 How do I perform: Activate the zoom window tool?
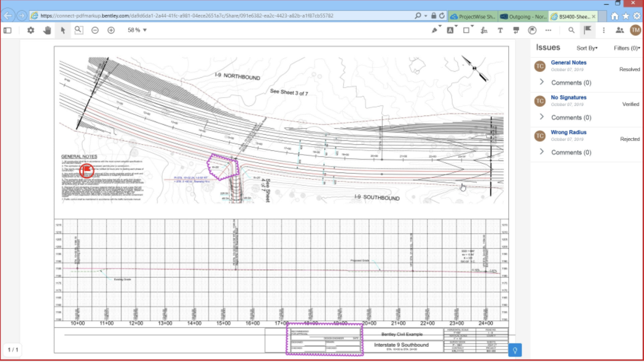click(x=79, y=30)
